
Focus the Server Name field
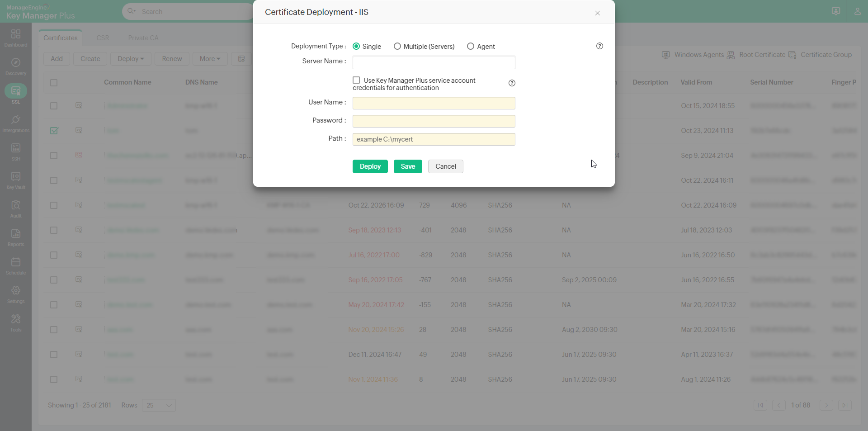coord(434,62)
